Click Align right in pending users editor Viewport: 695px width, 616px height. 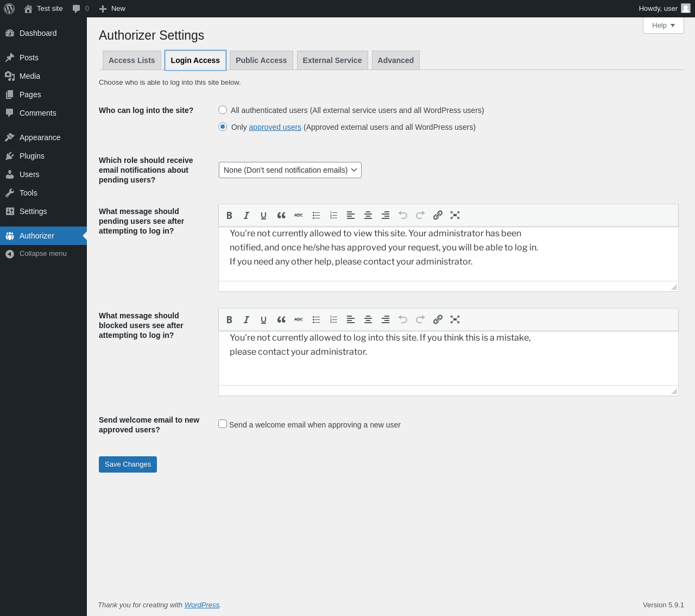[386, 216]
